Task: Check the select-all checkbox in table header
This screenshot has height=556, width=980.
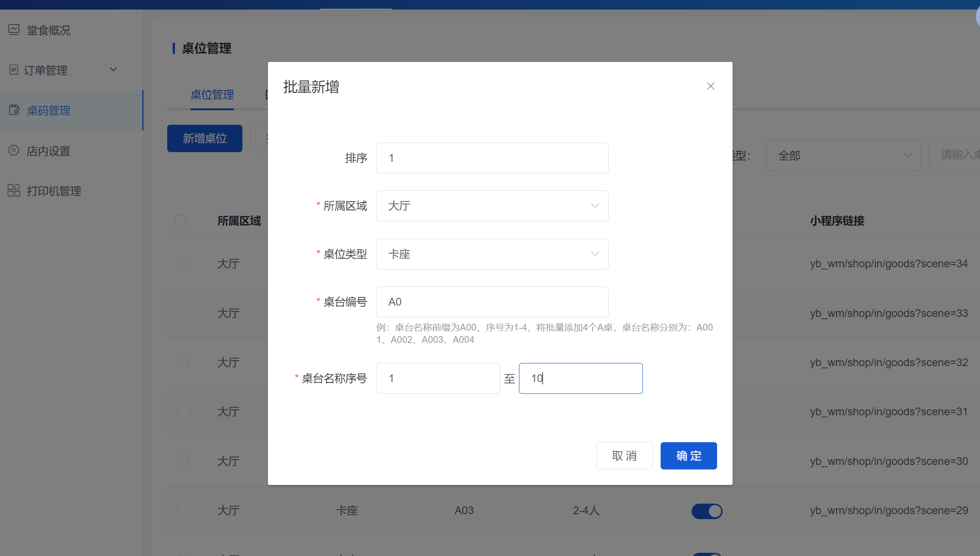Action: point(180,221)
